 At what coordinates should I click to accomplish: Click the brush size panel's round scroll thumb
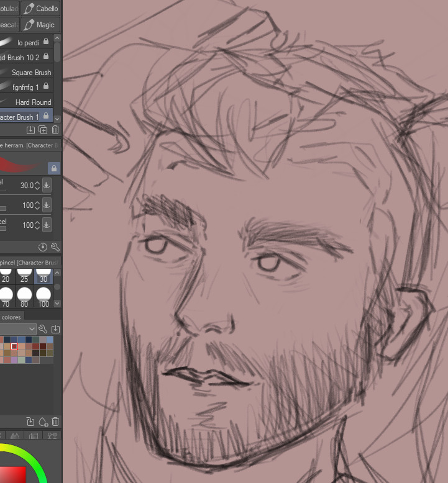57,286
